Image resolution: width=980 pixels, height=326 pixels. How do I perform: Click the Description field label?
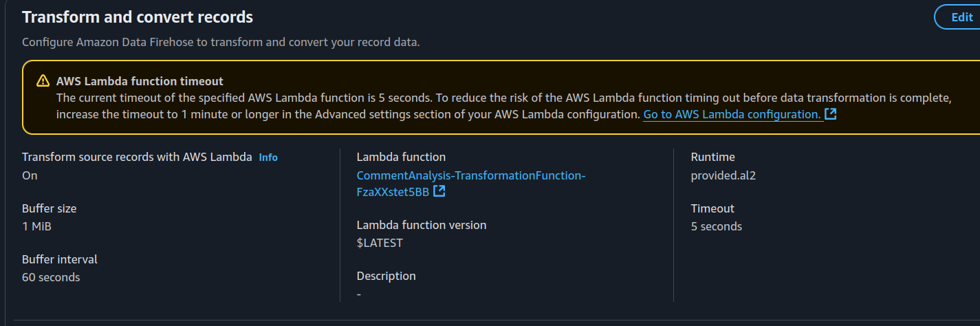click(x=386, y=276)
